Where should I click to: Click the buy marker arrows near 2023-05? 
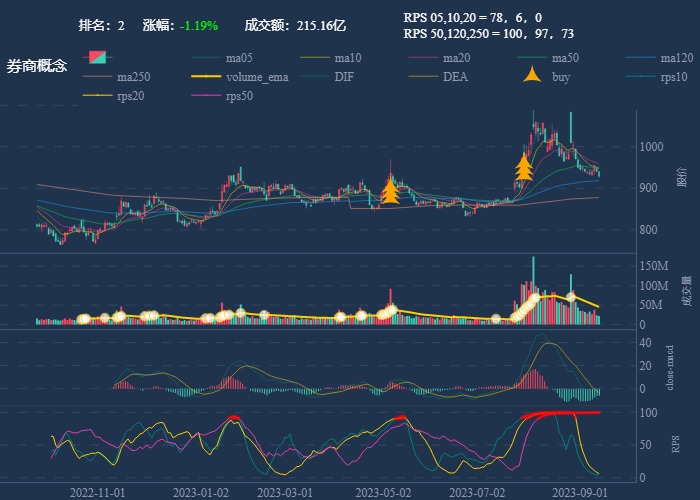[390, 190]
